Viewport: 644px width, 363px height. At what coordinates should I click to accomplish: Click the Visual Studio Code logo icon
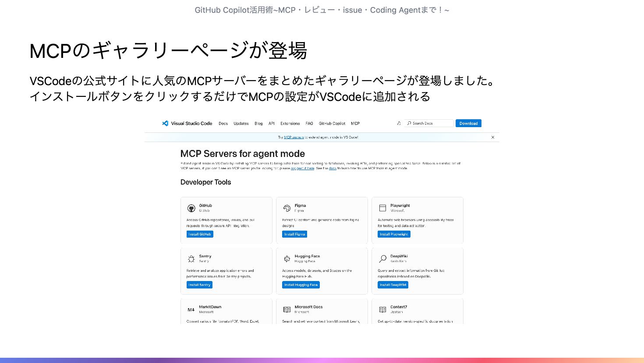coord(165,123)
